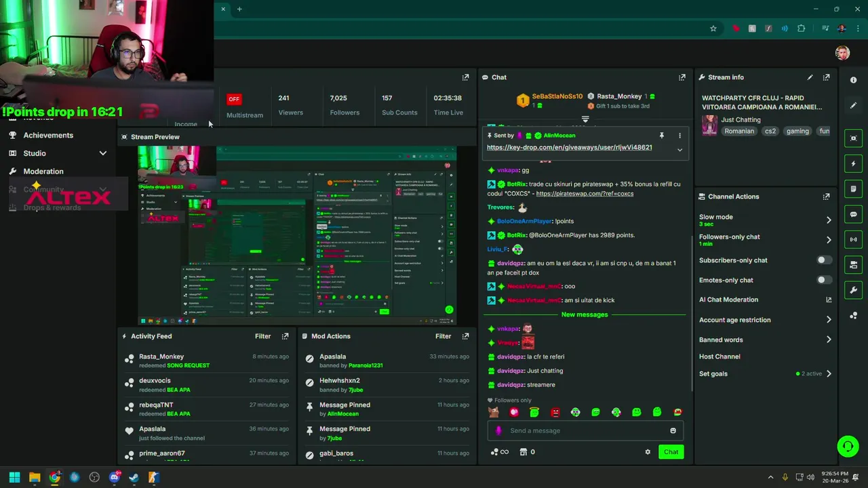This screenshot has width=868, height=488.
Task: Select Studio in the left sidebar
Action: pos(35,153)
